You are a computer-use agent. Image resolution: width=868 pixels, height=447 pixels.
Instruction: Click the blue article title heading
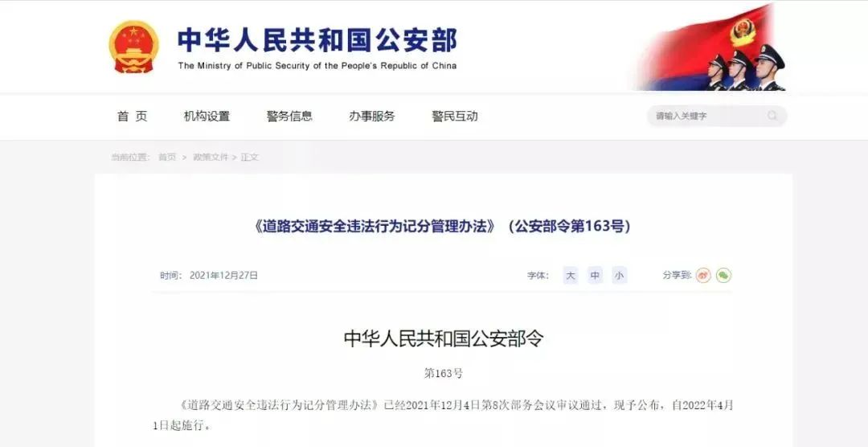(x=441, y=227)
